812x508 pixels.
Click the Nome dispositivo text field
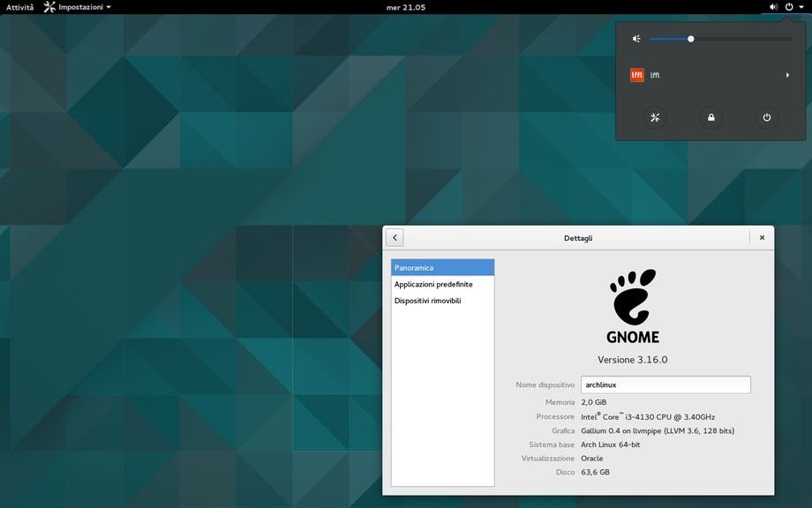pos(665,385)
